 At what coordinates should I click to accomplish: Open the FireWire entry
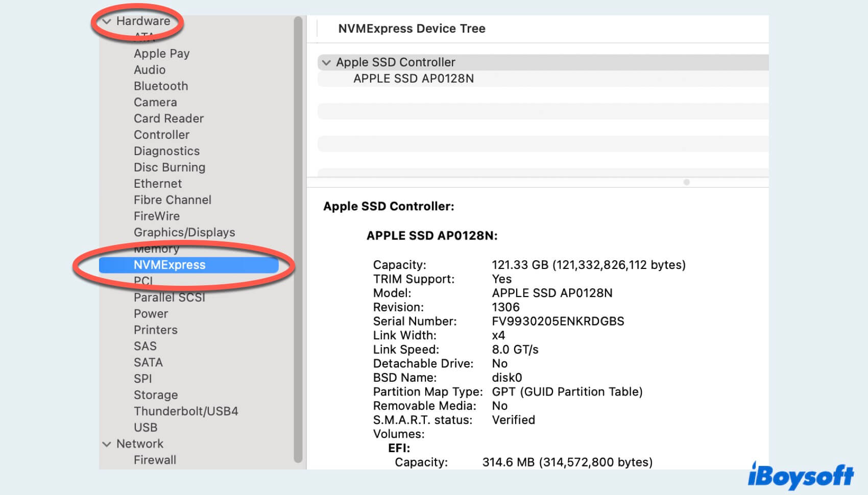[x=157, y=216]
